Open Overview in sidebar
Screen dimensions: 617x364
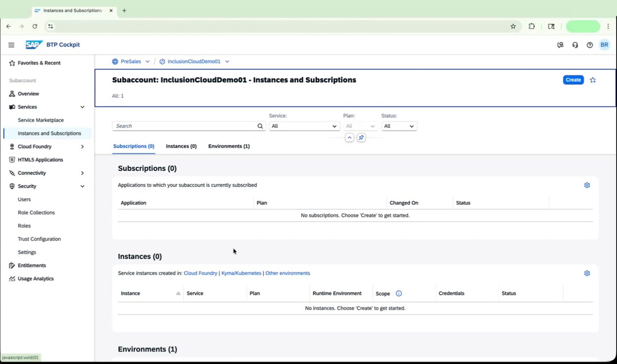pos(29,93)
